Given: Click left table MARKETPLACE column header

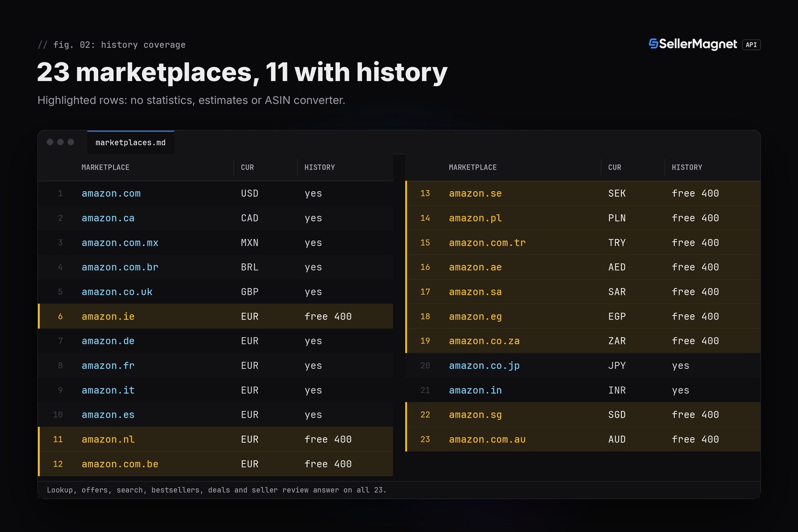Looking at the screenshot, I should pyautogui.click(x=105, y=167).
